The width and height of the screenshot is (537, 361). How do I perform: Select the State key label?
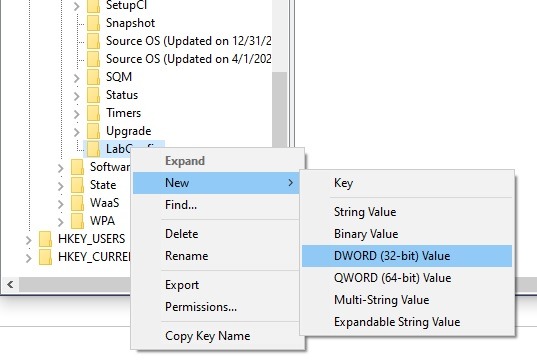tap(103, 185)
